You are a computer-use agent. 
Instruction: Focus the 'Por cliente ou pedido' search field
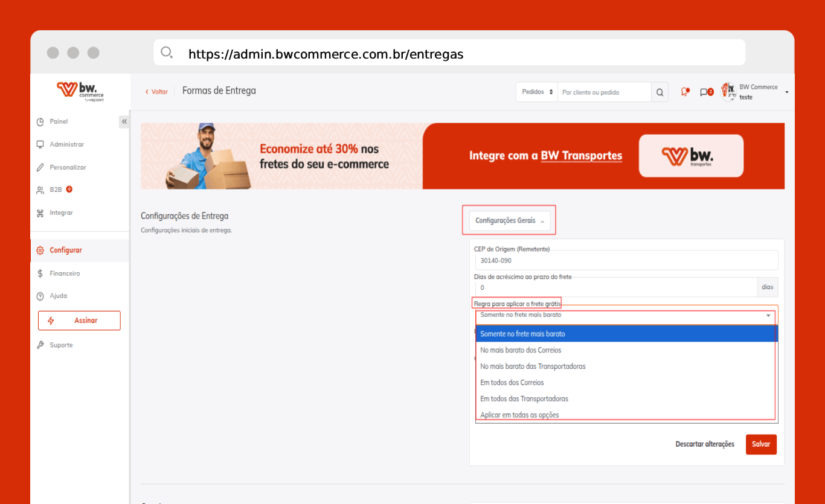tap(604, 92)
